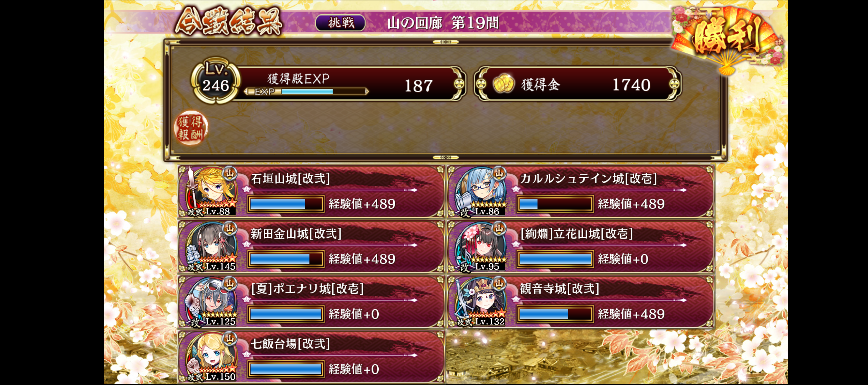868x385 pixels.
Task: Click the 挑戦 challenge badge
Action: 340,23
